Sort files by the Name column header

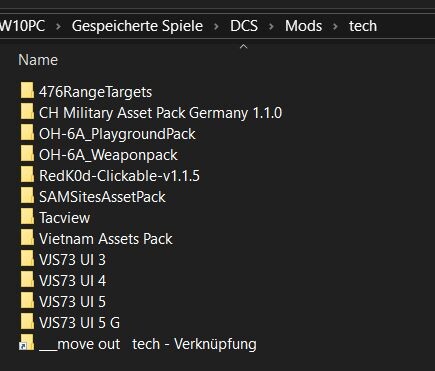pyautogui.click(x=38, y=60)
